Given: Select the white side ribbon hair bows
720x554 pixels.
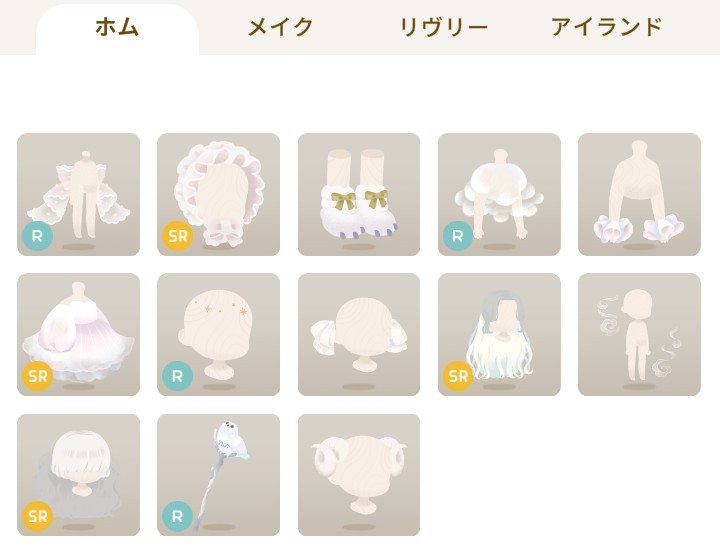Looking at the screenshot, I should coord(359,334).
